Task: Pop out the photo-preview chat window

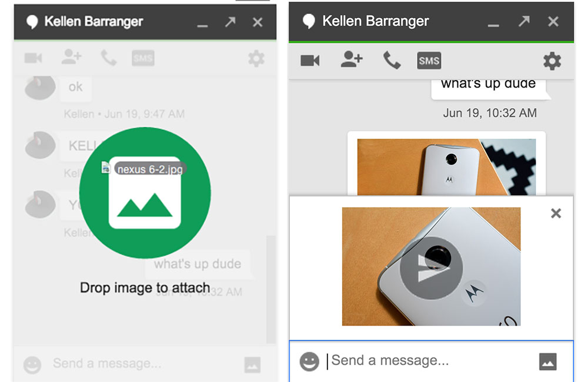Action: click(523, 22)
